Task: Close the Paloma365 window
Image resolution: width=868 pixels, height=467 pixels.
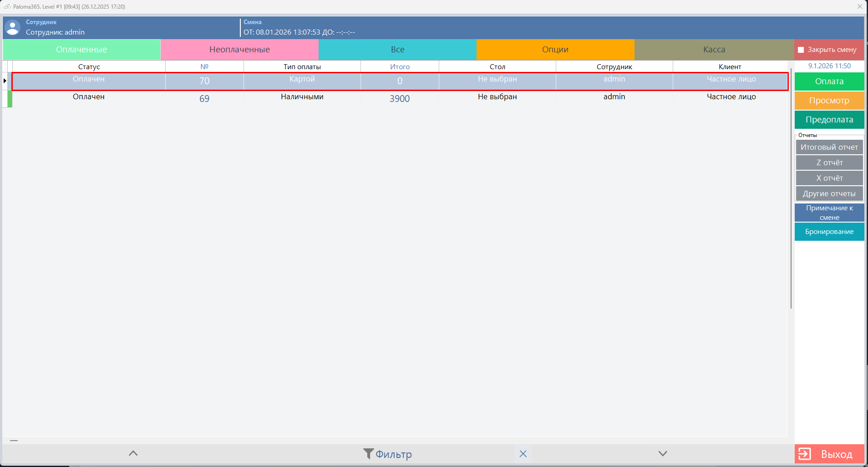Action: 859,6
